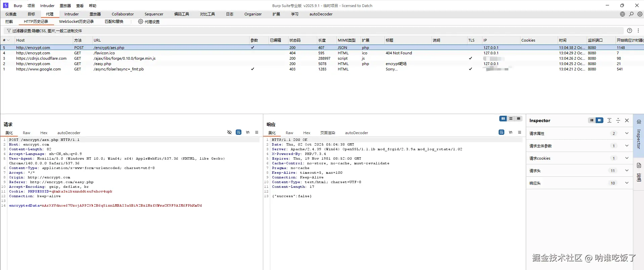Screen dimensions: 644x270
Task: Click the help question mark icon
Action: pos(630,31)
